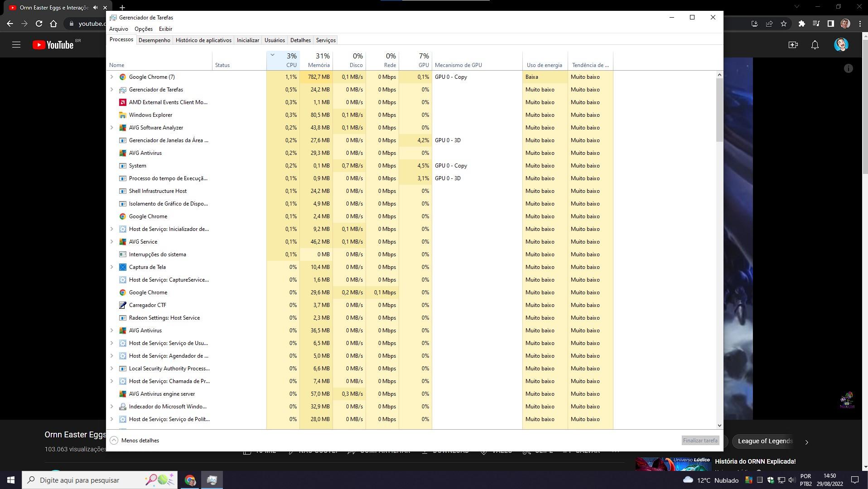Expand Indexador do Microsoft Windows row
The width and height of the screenshot is (868, 489).
click(112, 407)
